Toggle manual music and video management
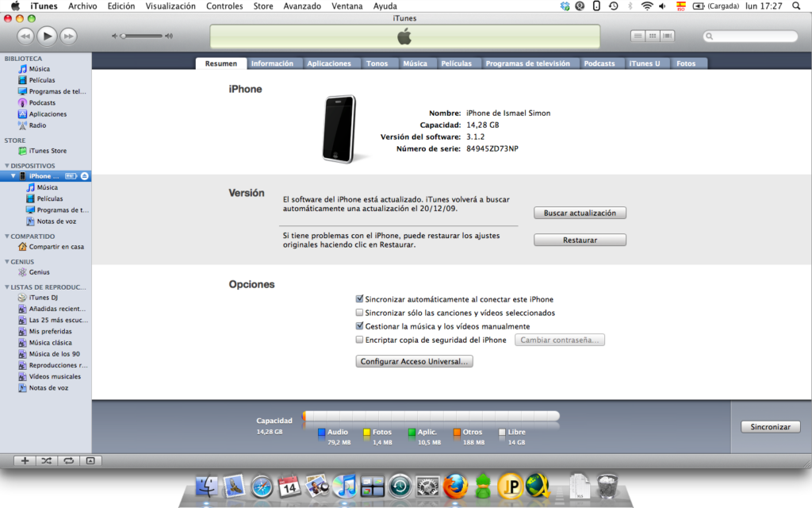 [x=359, y=326]
